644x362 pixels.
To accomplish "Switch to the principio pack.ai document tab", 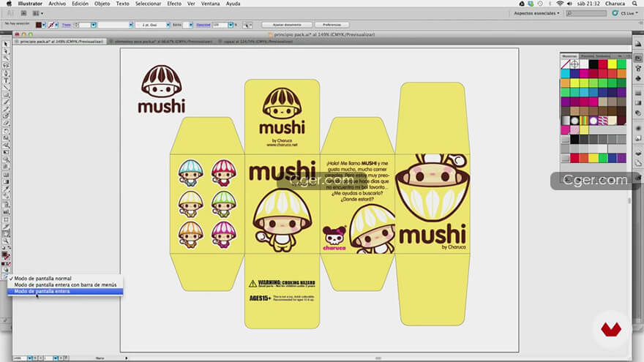I will [60, 42].
